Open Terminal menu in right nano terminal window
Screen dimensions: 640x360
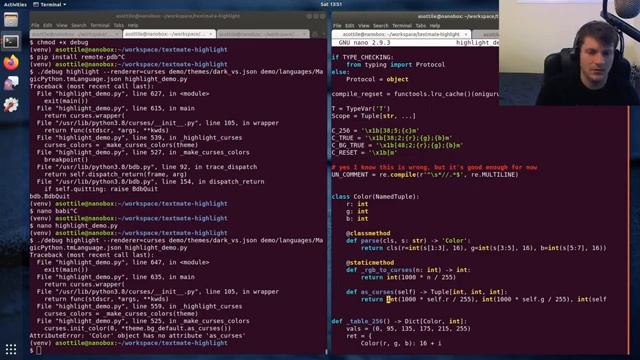pos(402,25)
